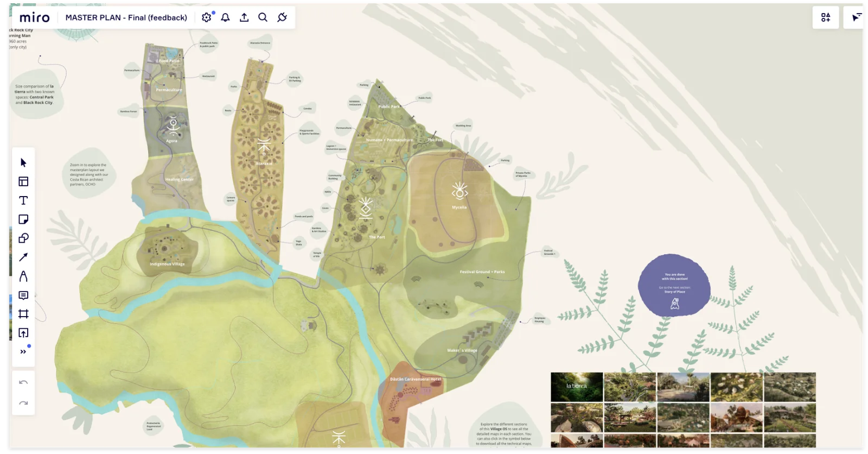Open board settings gear
The height and width of the screenshot is (454, 868).
coord(207,17)
